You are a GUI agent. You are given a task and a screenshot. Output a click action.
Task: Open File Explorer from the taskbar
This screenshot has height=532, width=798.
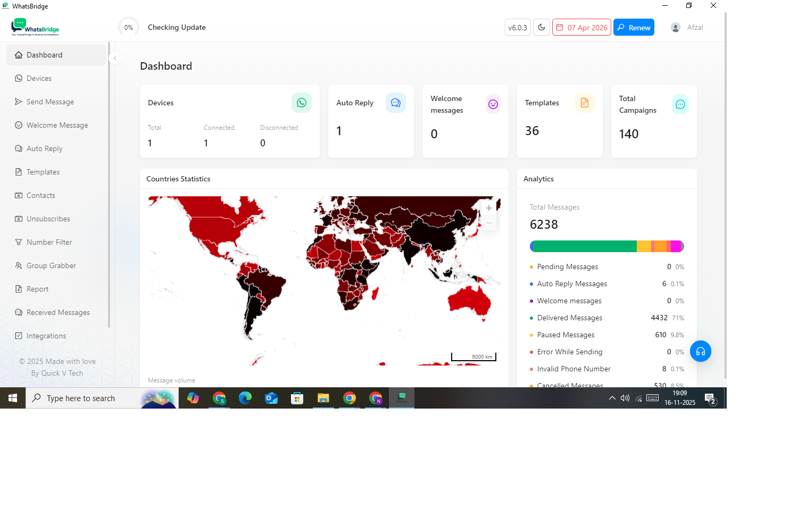coord(323,398)
